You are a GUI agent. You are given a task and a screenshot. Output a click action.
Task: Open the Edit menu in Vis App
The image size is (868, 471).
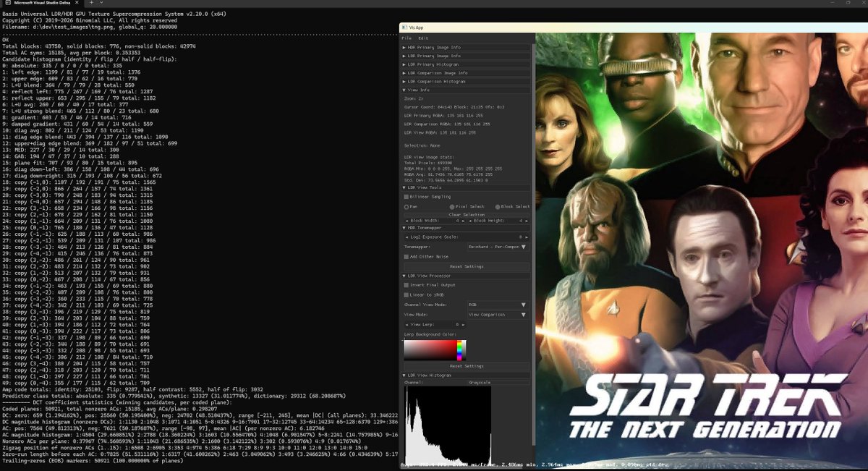point(423,38)
